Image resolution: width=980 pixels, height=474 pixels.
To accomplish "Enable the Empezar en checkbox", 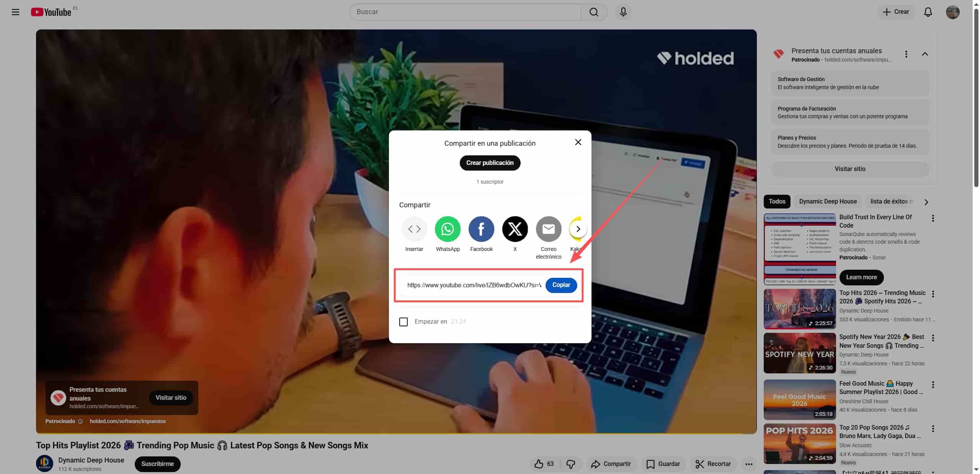I will point(403,322).
